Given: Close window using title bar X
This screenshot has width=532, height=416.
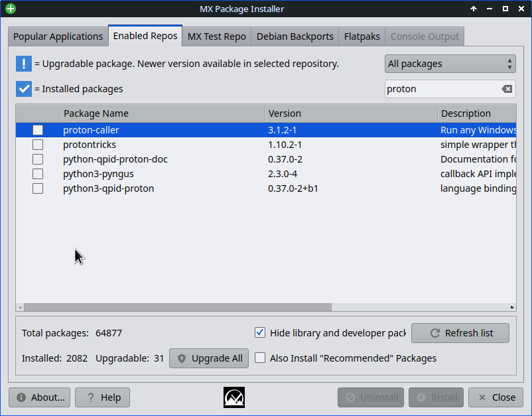Looking at the screenshot, I should tap(521, 9).
